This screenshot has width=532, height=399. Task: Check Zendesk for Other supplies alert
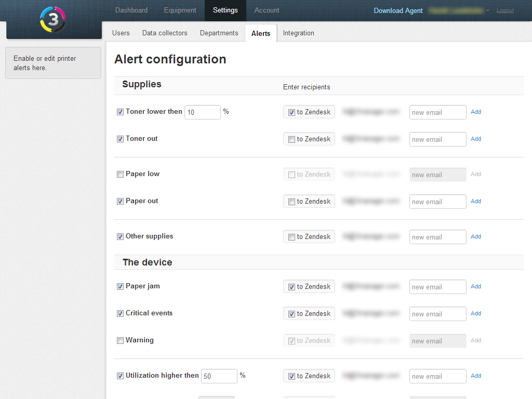pos(292,237)
